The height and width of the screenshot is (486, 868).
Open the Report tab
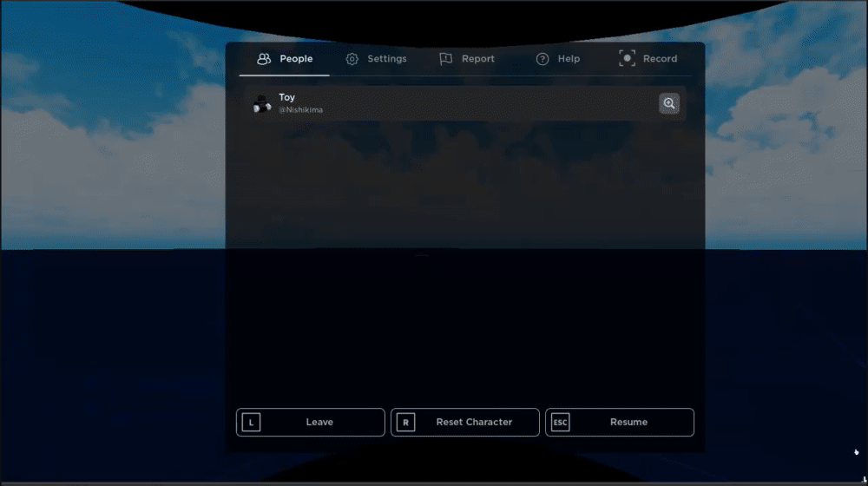(x=467, y=59)
